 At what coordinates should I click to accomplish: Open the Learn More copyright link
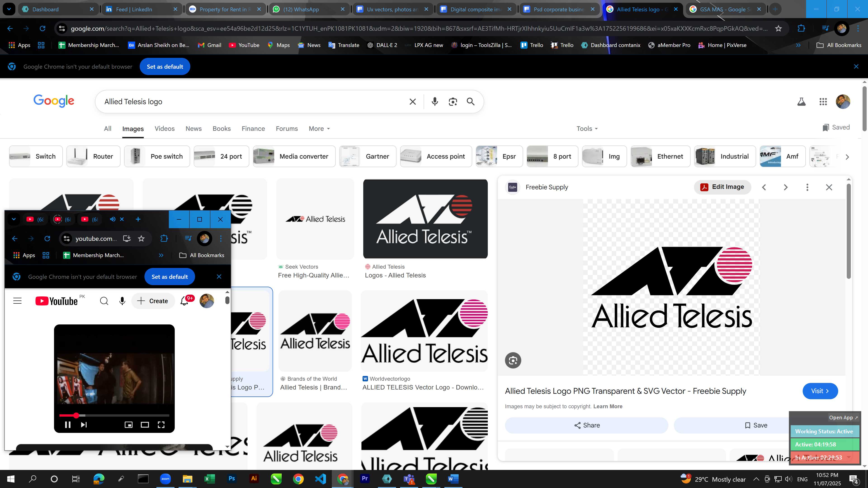pos(608,406)
